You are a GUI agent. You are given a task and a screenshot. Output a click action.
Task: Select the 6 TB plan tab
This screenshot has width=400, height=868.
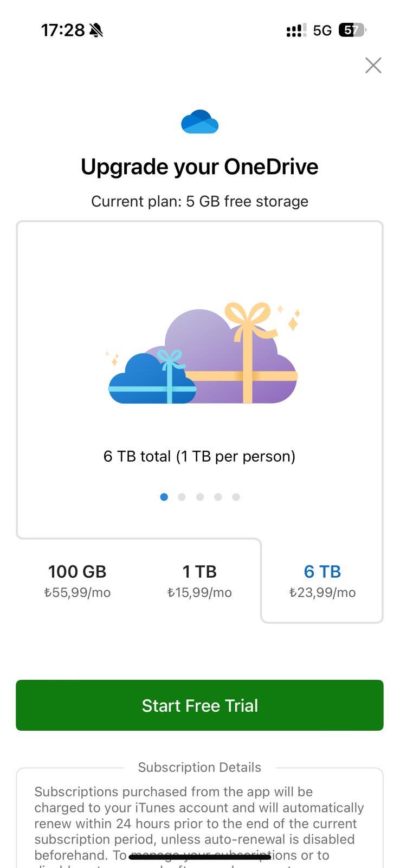coord(322,580)
